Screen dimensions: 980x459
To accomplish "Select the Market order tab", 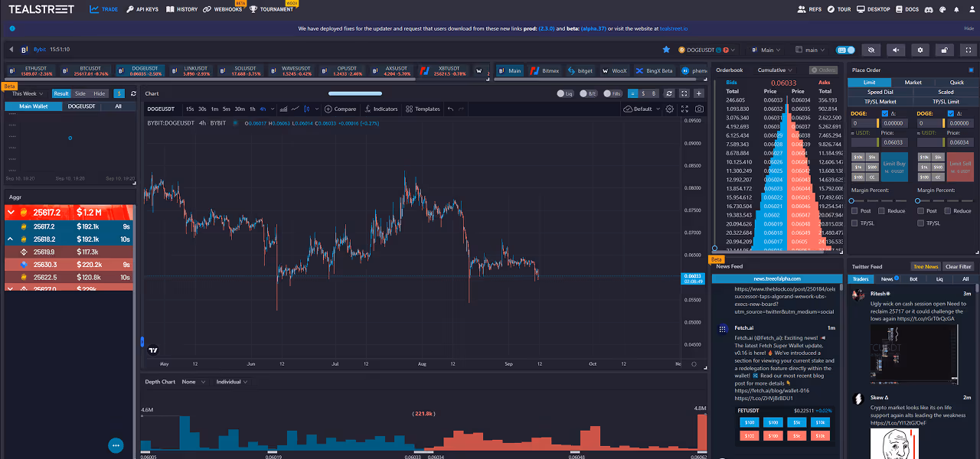I will click(913, 83).
